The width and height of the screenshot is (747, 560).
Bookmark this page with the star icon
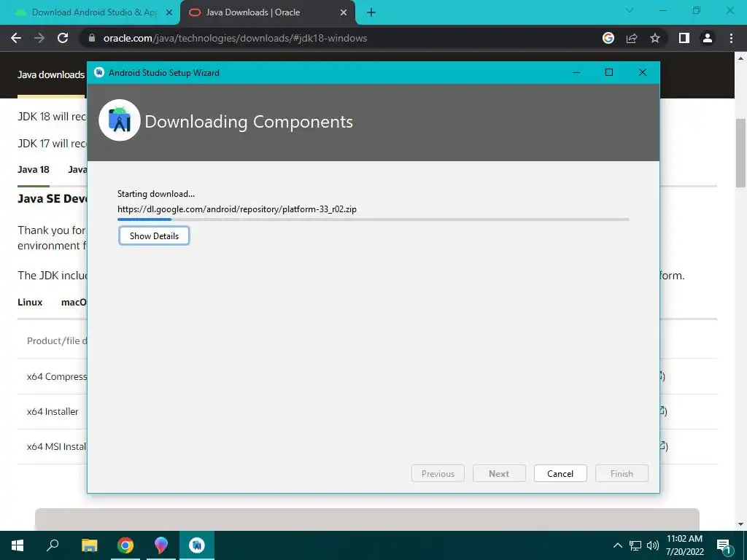point(655,38)
